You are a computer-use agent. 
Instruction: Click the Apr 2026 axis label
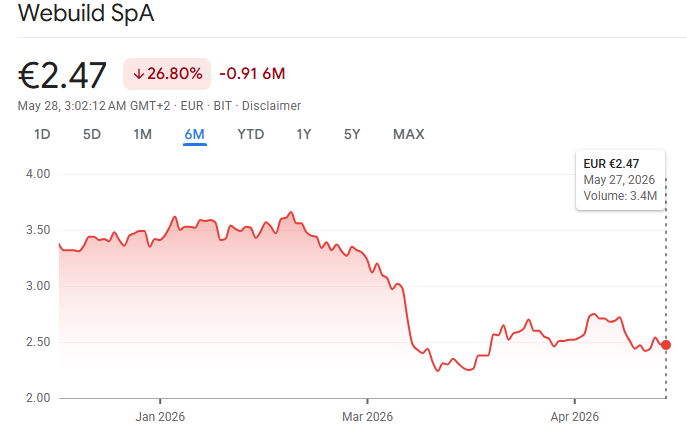(x=574, y=417)
